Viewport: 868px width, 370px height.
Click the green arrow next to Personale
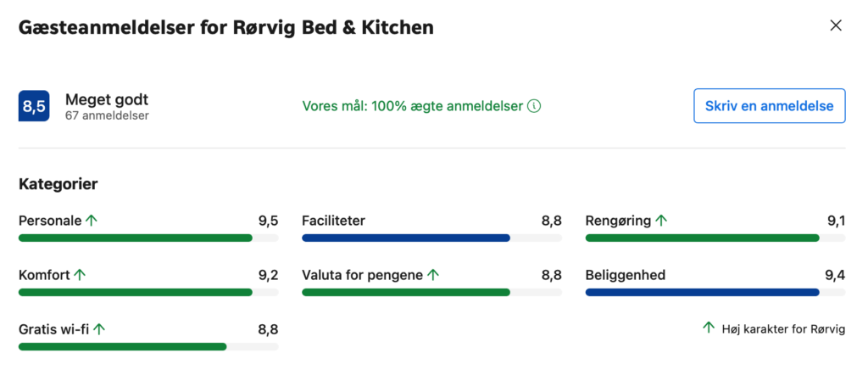92,221
